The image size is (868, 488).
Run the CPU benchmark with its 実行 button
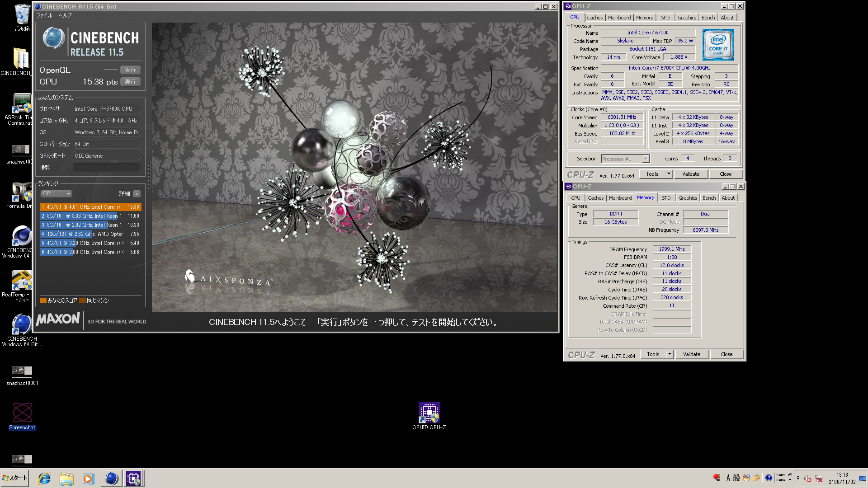tap(130, 82)
